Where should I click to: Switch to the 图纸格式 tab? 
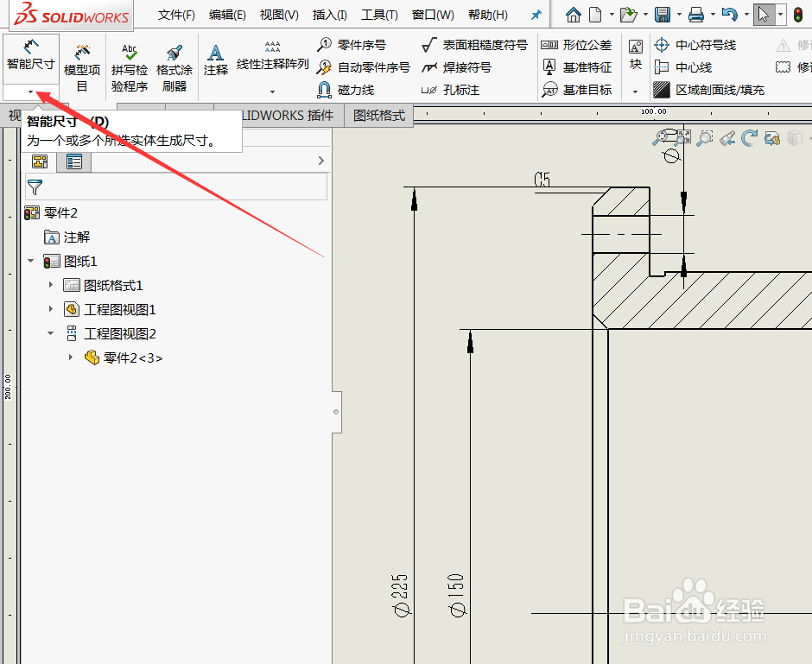click(x=379, y=116)
